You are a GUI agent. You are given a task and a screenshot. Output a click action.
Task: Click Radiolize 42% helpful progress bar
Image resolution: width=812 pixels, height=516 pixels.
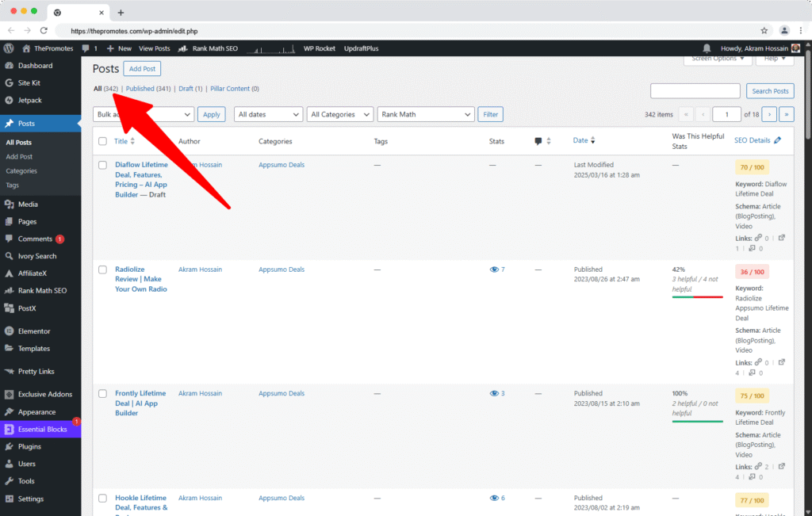[698, 297]
